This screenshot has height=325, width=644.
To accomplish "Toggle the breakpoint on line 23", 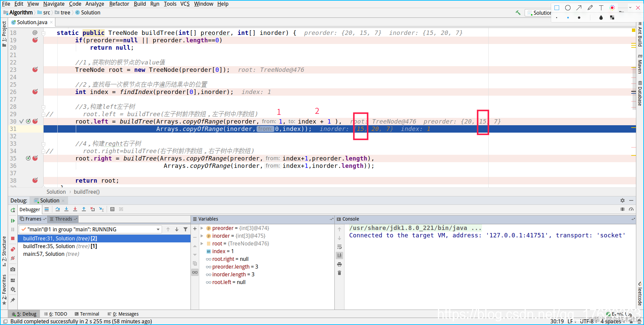I will tap(35, 69).
